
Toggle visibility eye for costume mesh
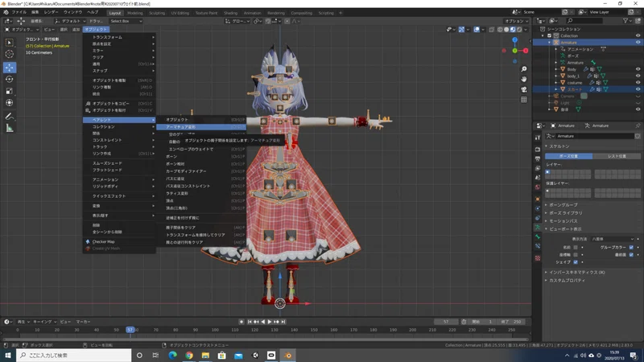[638, 83]
